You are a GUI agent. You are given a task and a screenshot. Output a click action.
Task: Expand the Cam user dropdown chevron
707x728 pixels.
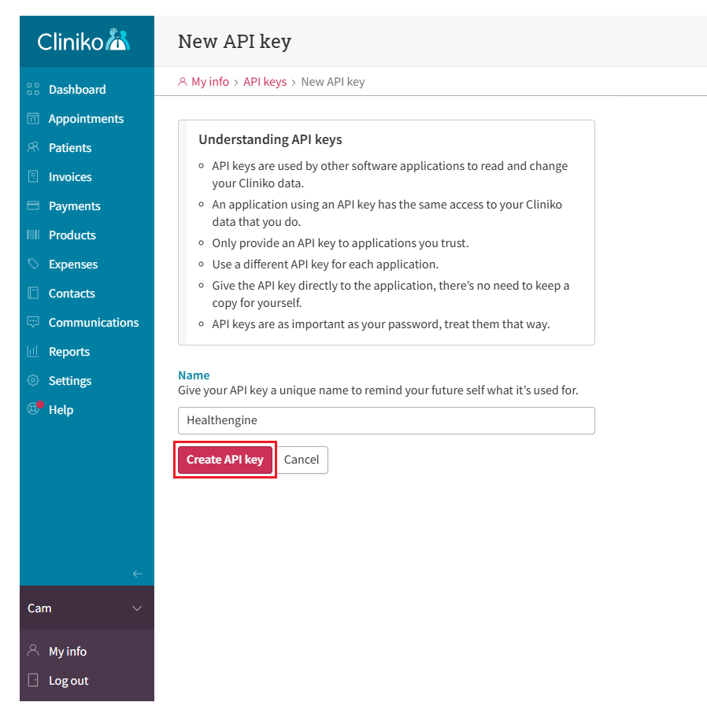click(x=137, y=608)
